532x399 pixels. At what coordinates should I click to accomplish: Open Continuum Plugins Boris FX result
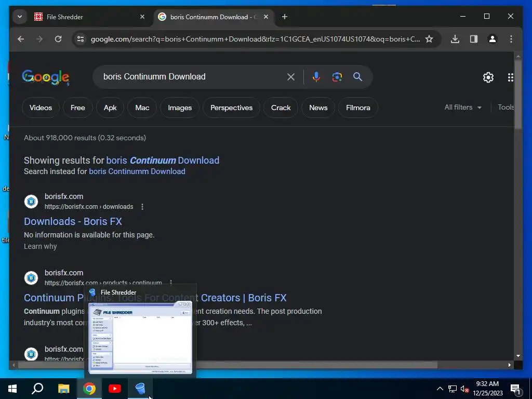[x=155, y=298]
